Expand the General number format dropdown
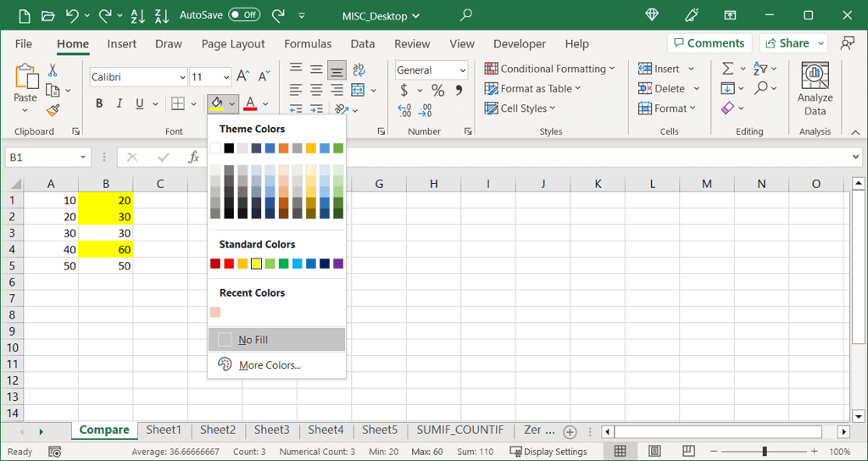 462,70
